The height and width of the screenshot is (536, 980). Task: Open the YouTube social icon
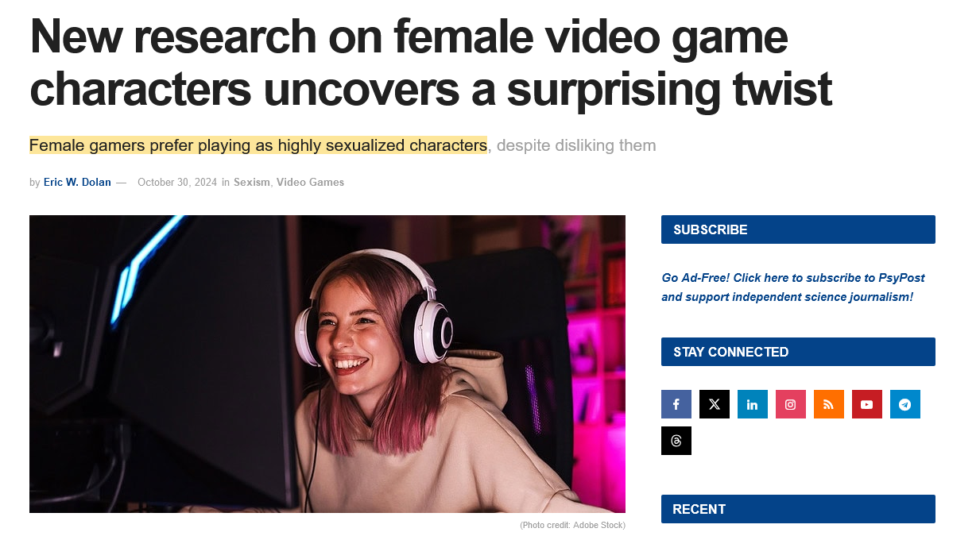pos(867,404)
